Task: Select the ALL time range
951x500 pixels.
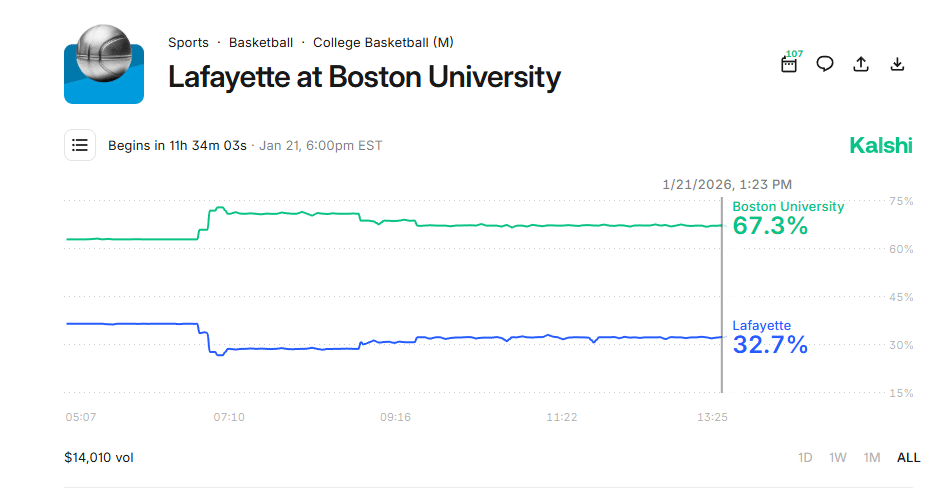Action: click(x=908, y=457)
